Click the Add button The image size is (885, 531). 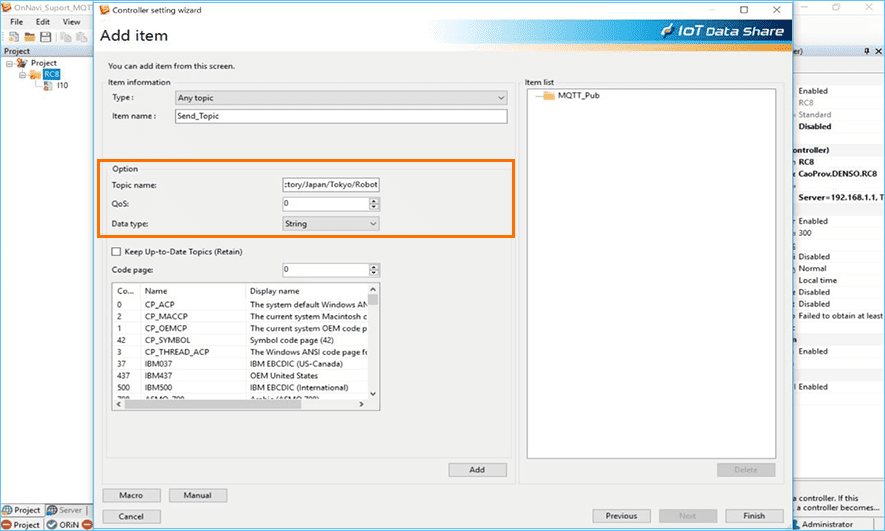pos(477,469)
